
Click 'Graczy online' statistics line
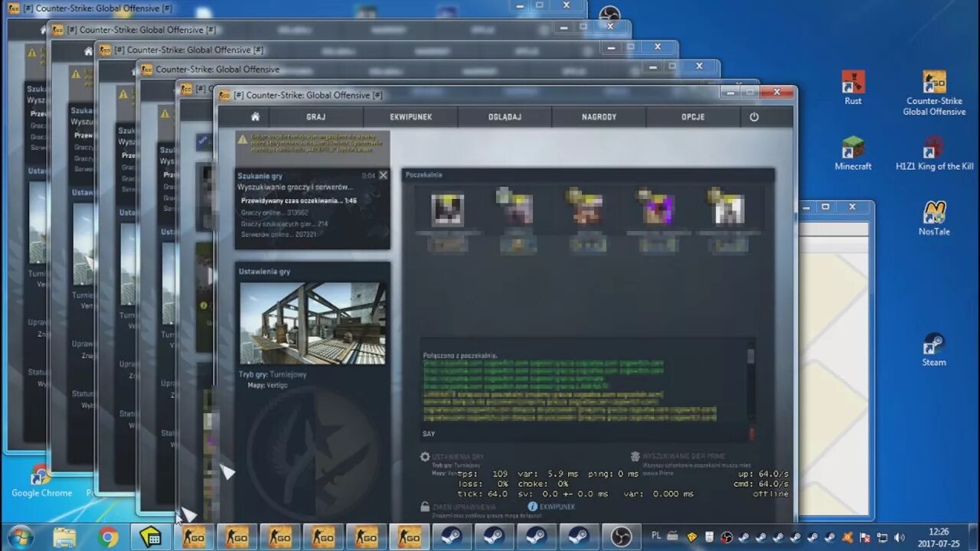coord(275,213)
